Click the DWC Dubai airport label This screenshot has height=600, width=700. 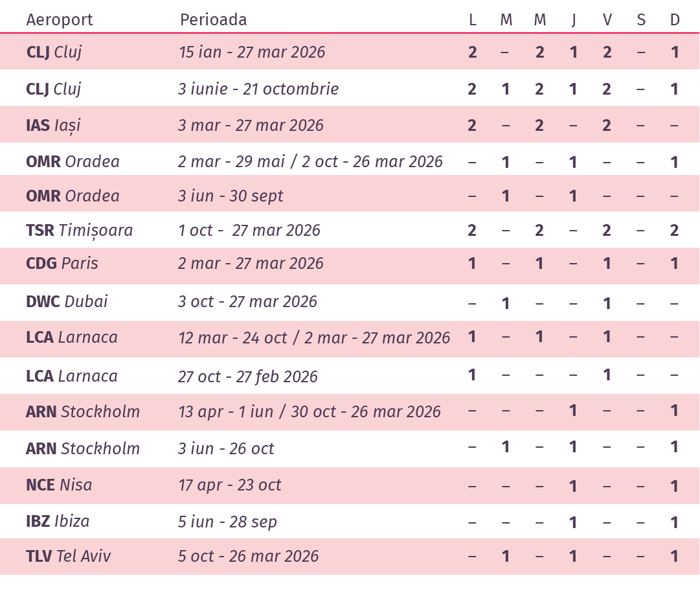click(67, 301)
